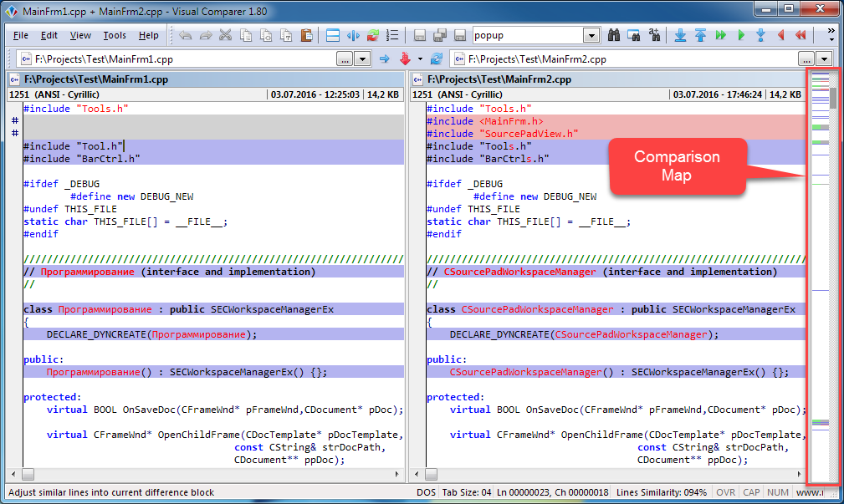Click the green next difference arrow
The width and height of the screenshot is (844, 504).
tap(740, 35)
